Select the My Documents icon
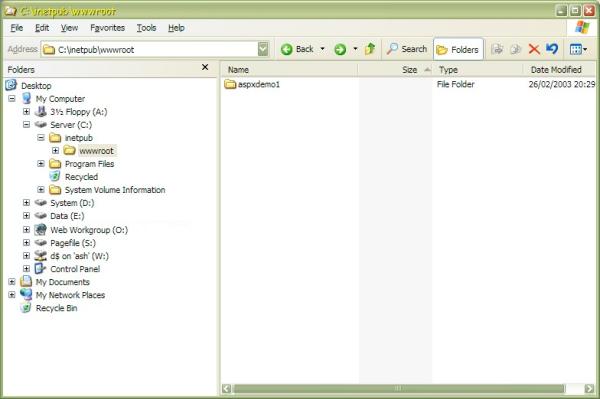The height and width of the screenshot is (399, 600). click(26, 282)
